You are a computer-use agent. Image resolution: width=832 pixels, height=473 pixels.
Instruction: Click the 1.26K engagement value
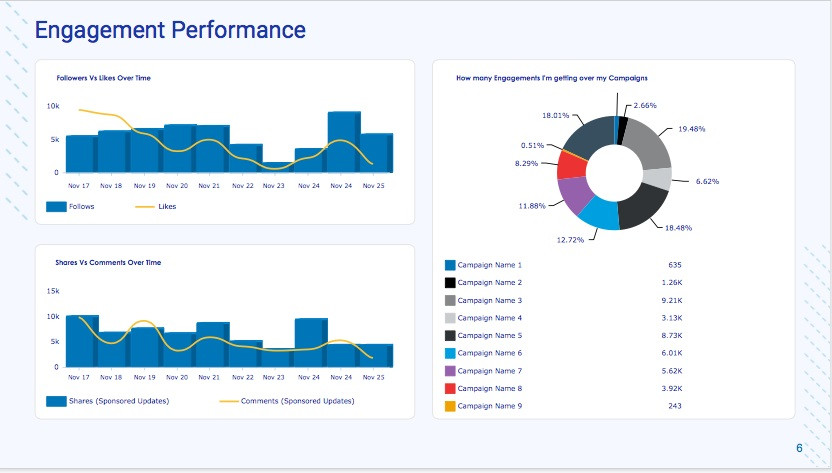click(x=672, y=282)
